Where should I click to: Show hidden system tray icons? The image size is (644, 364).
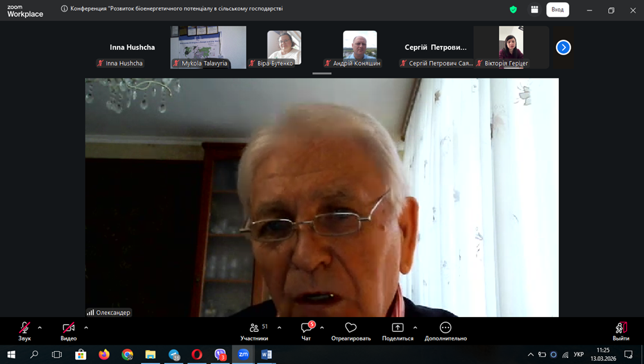click(x=530, y=354)
